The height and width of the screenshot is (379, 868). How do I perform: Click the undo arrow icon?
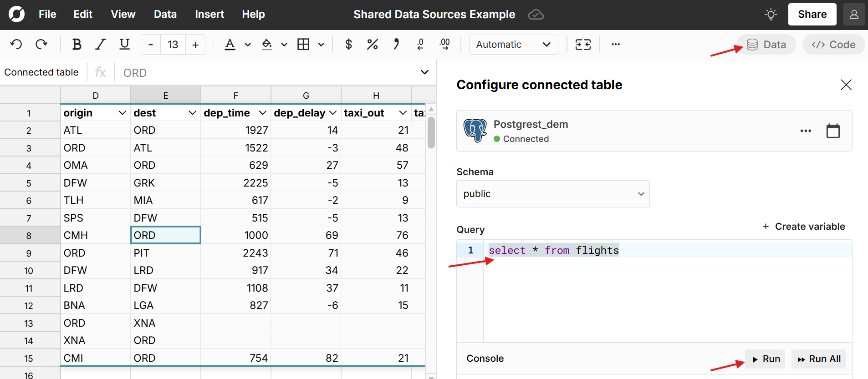(x=16, y=45)
